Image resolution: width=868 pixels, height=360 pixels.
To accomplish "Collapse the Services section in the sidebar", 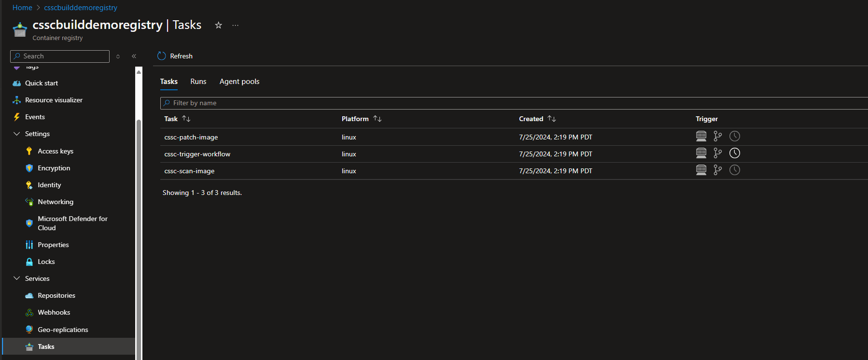I will (x=17, y=278).
